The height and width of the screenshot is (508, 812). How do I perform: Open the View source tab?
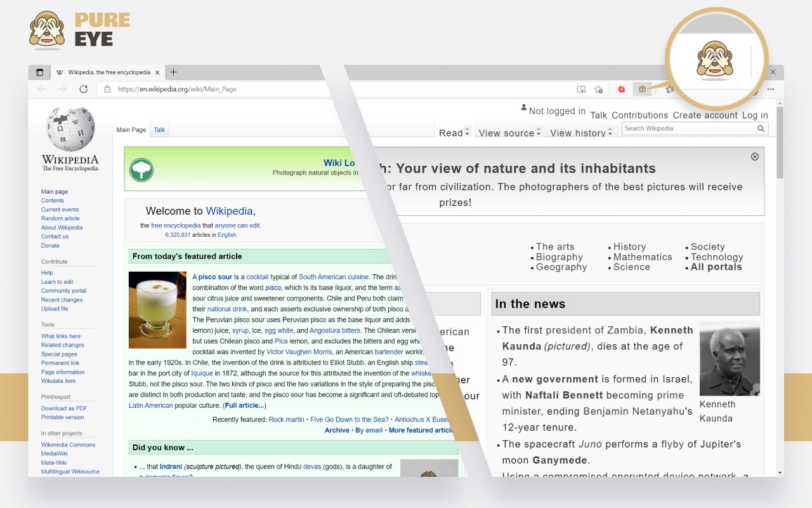pos(506,133)
